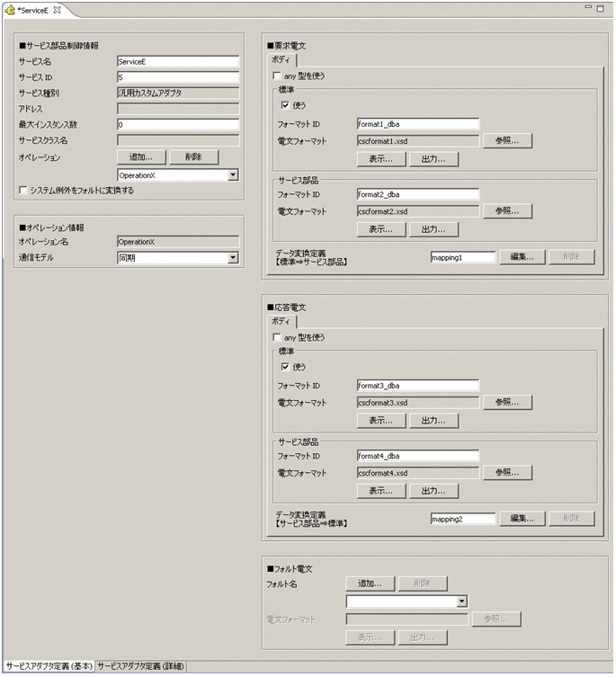Click 参照 for cscformat3.xsd
The image size is (616, 677).
[x=507, y=403]
